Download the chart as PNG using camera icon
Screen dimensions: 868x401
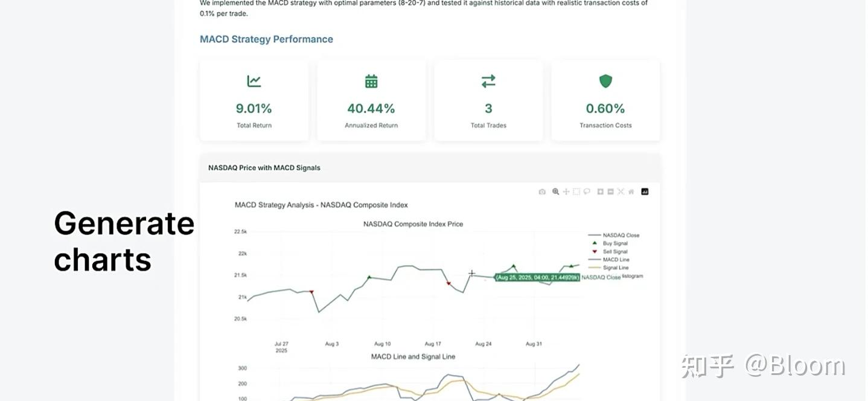542,192
